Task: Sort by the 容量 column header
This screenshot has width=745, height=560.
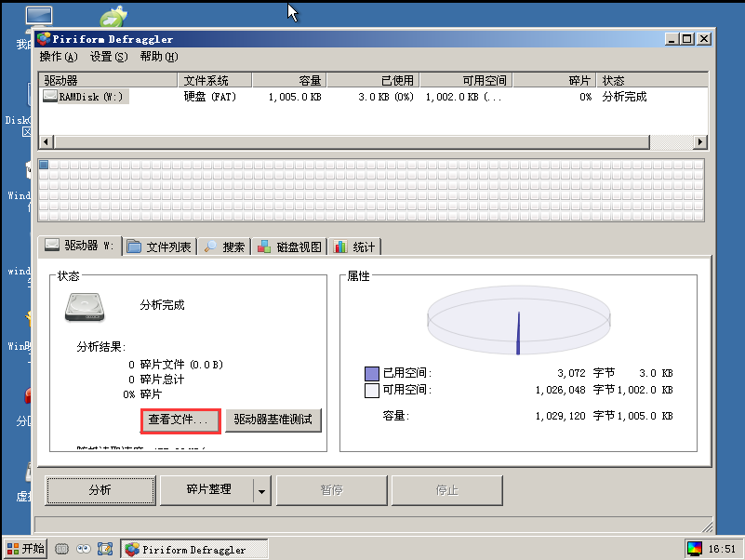Action: [x=288, y=81]
